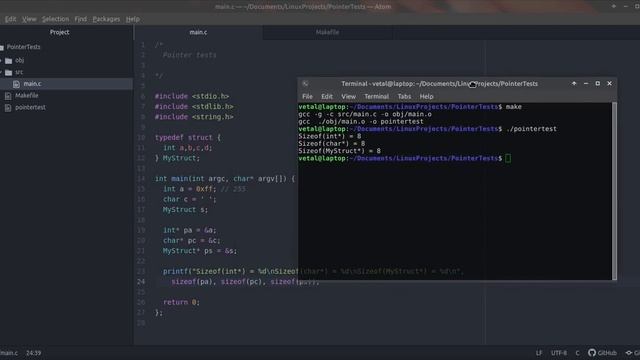Click the terminal window title bar
640x360 pixels.
[x=439, y=84]
